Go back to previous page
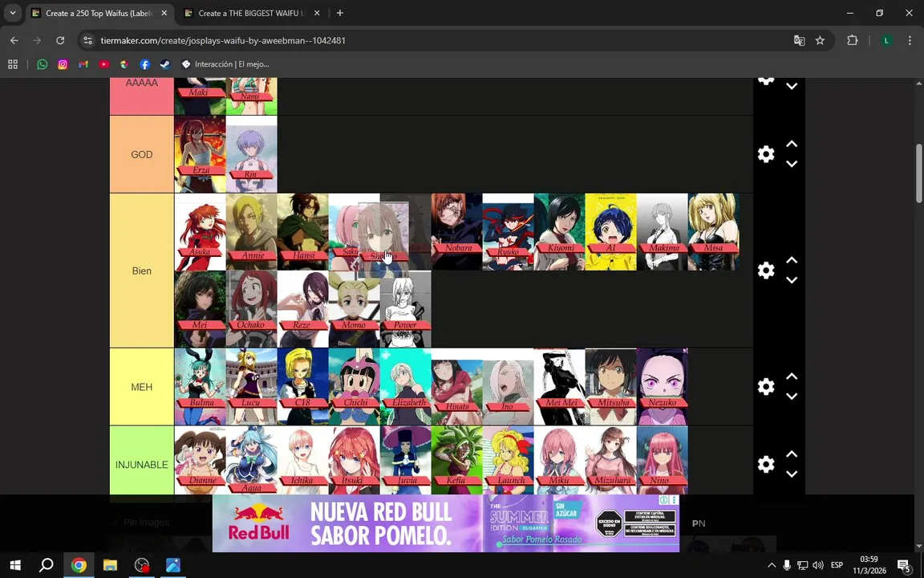Screen dimensions: 924x578 14,41
